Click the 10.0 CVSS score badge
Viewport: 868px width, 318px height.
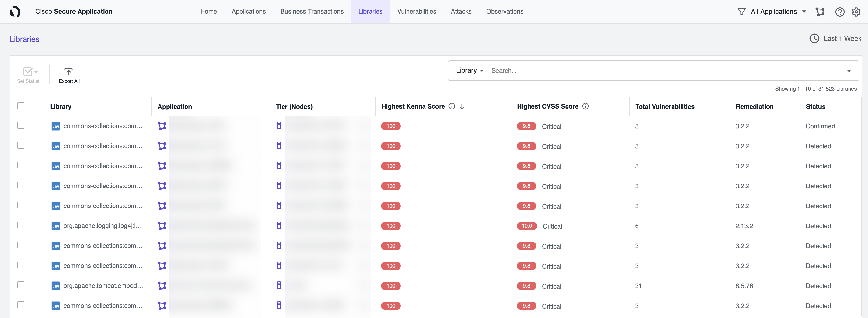pos(527,226)
